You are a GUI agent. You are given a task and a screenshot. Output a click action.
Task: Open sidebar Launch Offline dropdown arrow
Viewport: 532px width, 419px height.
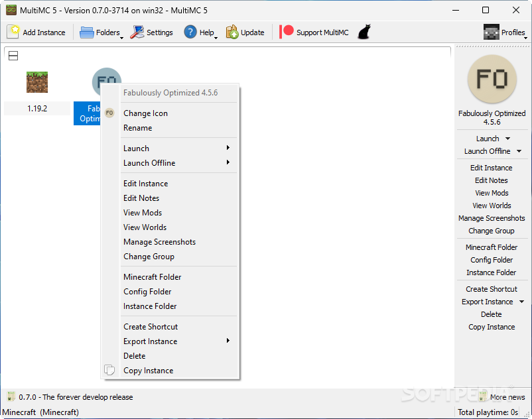[x=519, y=151]
